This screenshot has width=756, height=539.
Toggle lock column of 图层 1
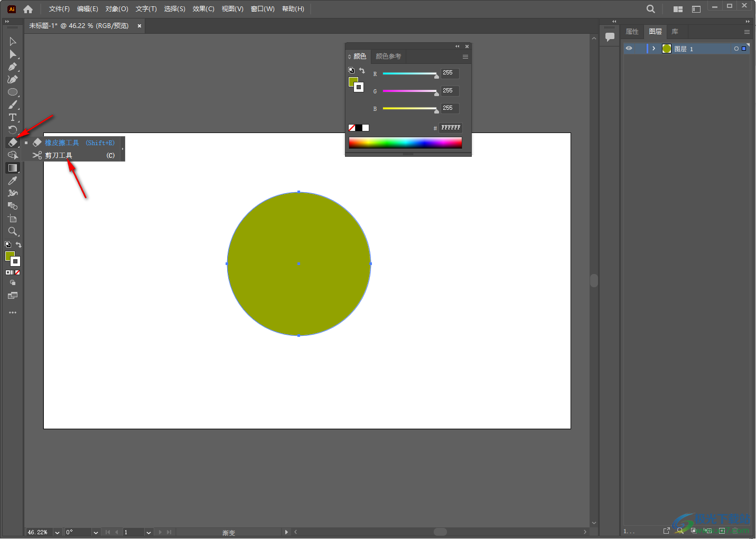click(640, 49)
